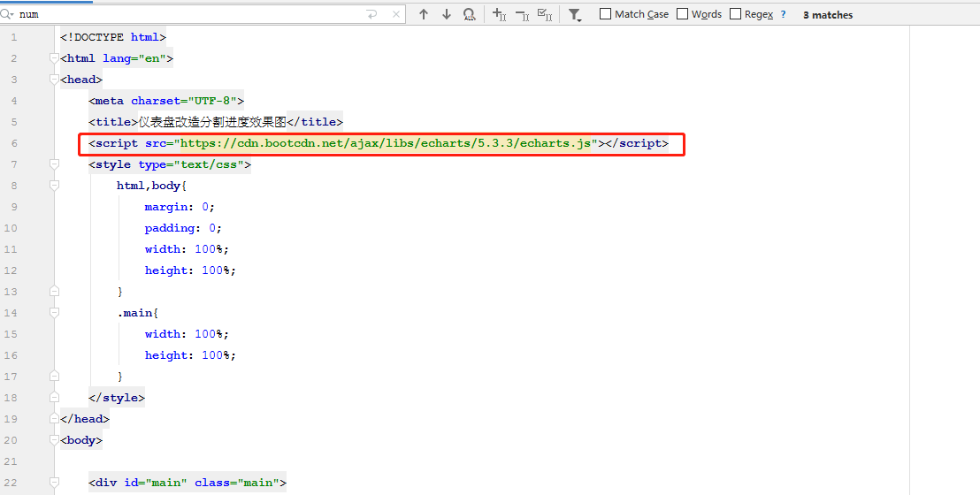This screenshot has height=495, width=980.
Task: Enable the Regex checkbox
Action: 736,14
